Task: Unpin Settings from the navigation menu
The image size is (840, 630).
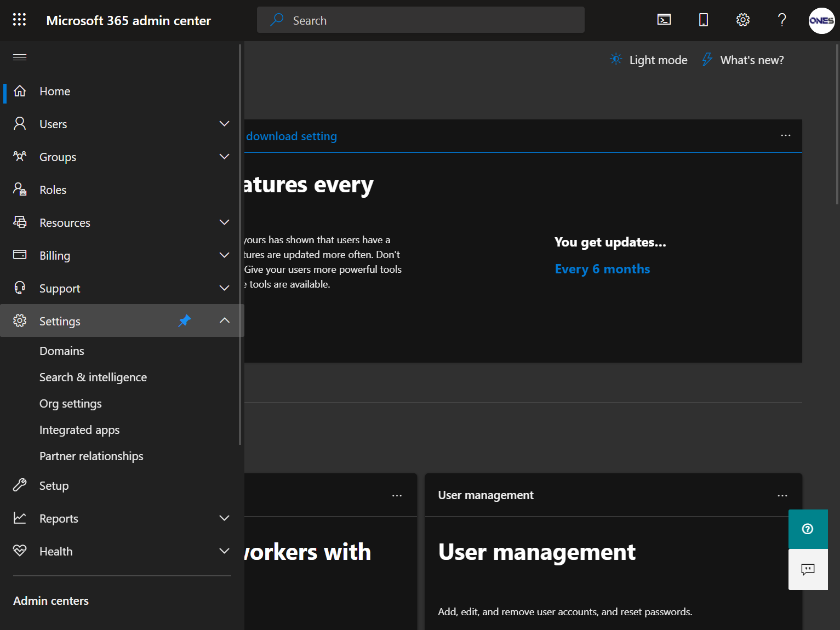Action: coord(185,321)
